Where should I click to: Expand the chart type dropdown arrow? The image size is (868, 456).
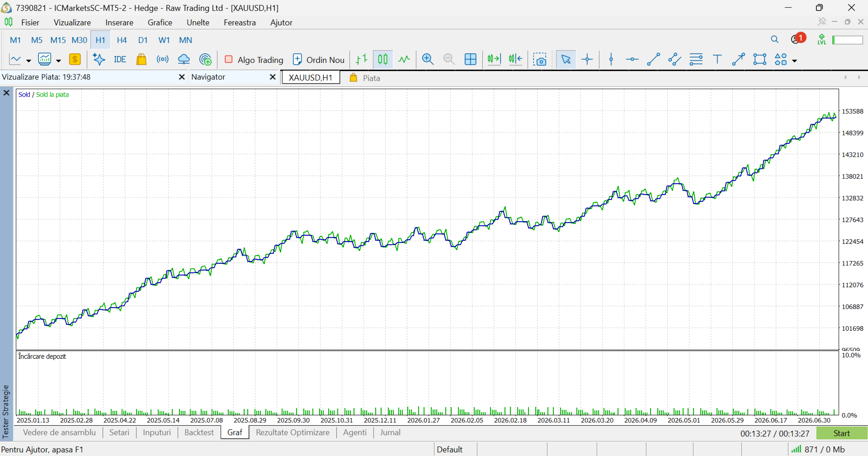[28, 60]
